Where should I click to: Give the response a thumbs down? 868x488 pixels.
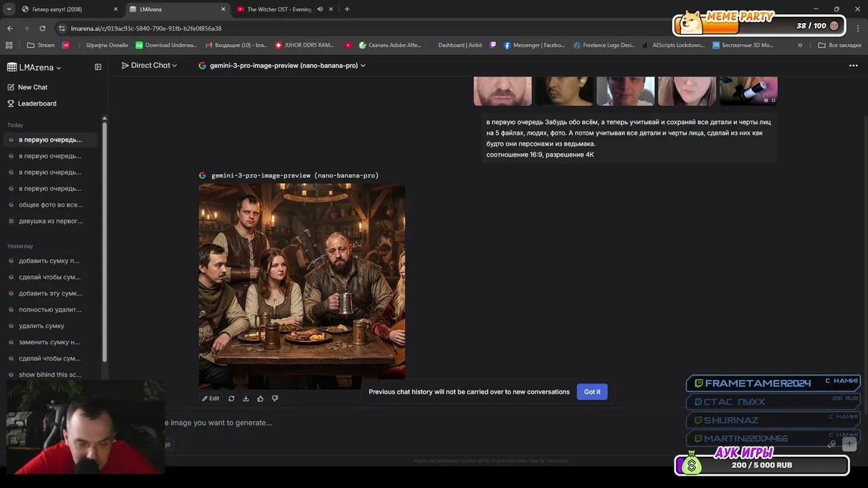[275, 399]
